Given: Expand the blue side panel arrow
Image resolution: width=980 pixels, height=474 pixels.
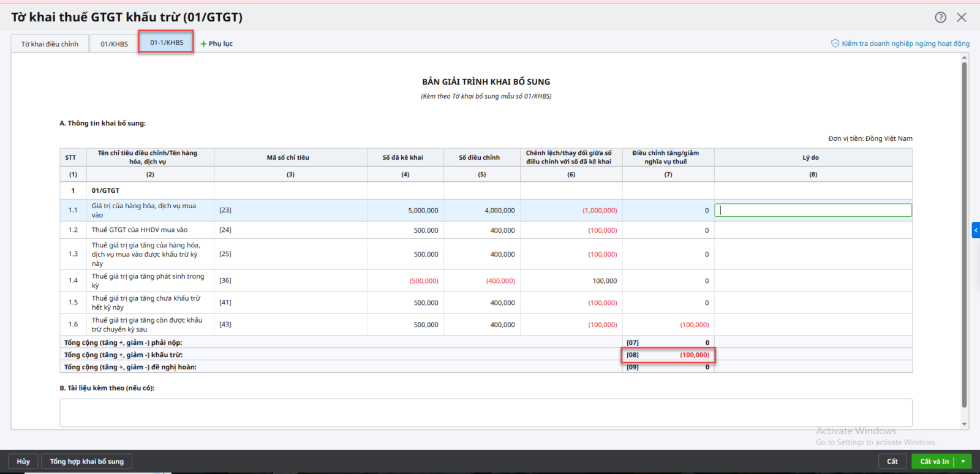Looking at the screenshot, I should coord(976,230).
